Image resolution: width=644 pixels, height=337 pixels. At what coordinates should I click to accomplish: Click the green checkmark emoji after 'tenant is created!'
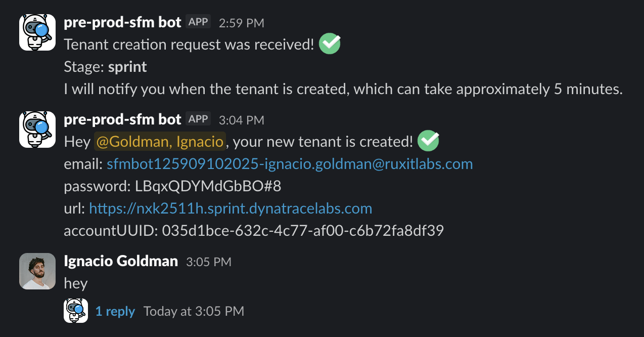429,141
